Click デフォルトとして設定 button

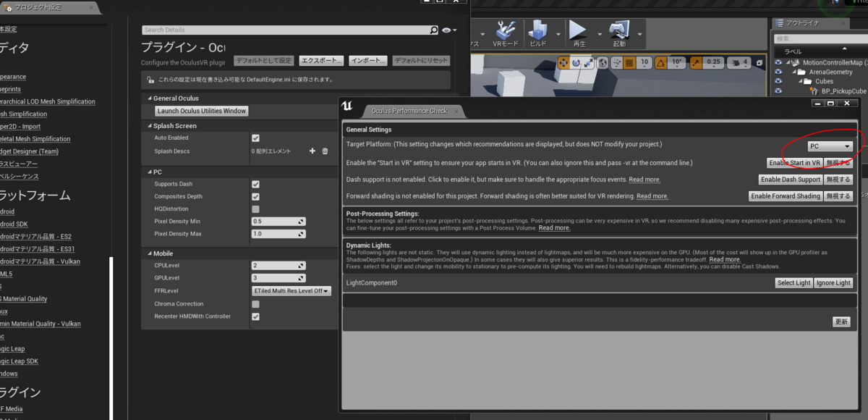pos(265,61)
